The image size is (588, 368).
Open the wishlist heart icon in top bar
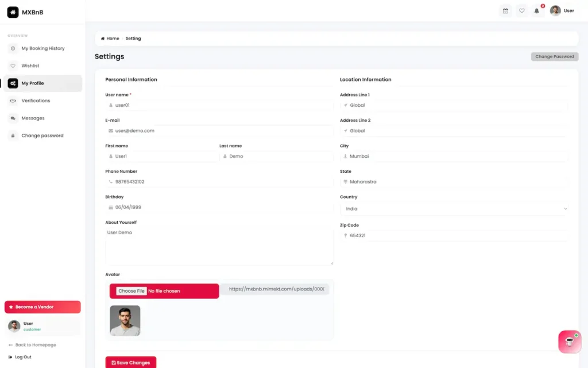[521, 11]
